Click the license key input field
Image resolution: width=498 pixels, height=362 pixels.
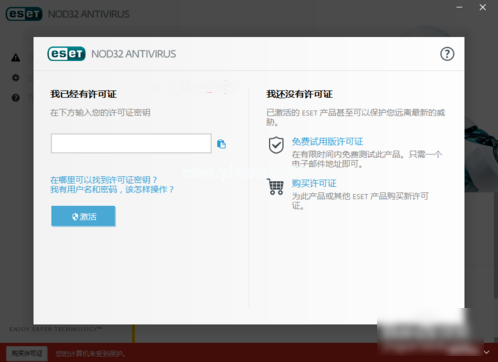tap(131, 143)
